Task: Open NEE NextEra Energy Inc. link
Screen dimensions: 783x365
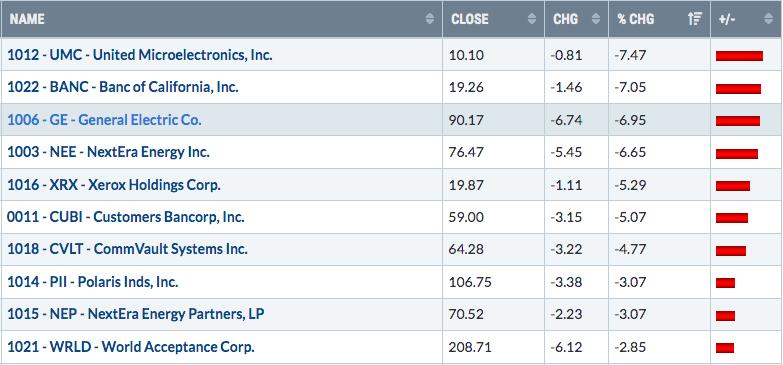Action: tap(108, 152)
